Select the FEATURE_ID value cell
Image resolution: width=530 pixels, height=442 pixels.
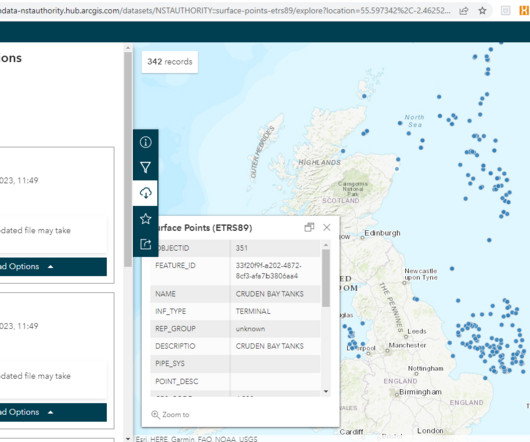point(275,271)
